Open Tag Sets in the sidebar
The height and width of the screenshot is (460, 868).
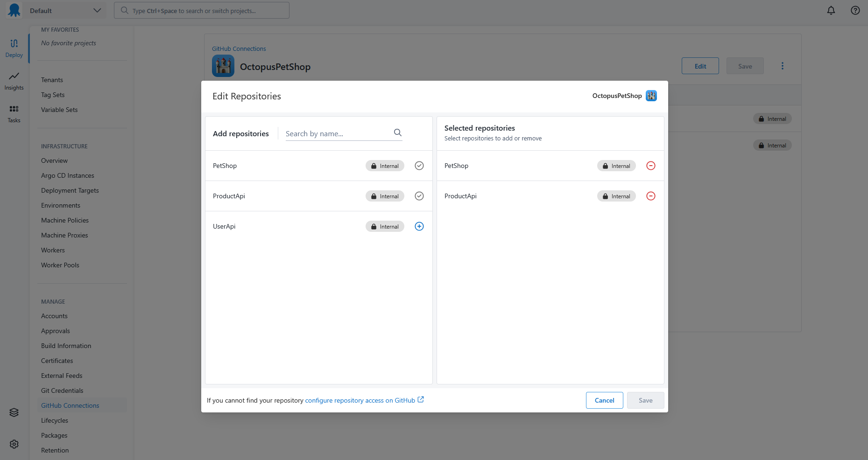[x=53, y=95]
